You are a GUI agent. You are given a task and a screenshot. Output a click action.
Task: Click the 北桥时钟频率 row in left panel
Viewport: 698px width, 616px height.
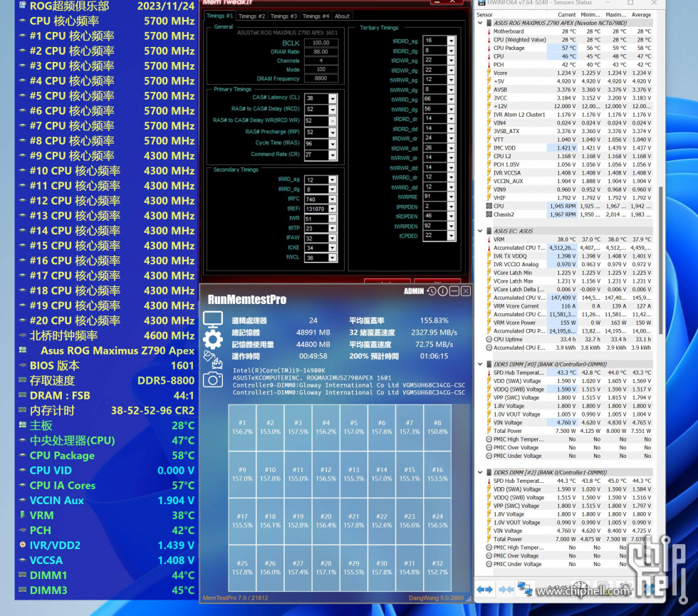click(106, 335)
